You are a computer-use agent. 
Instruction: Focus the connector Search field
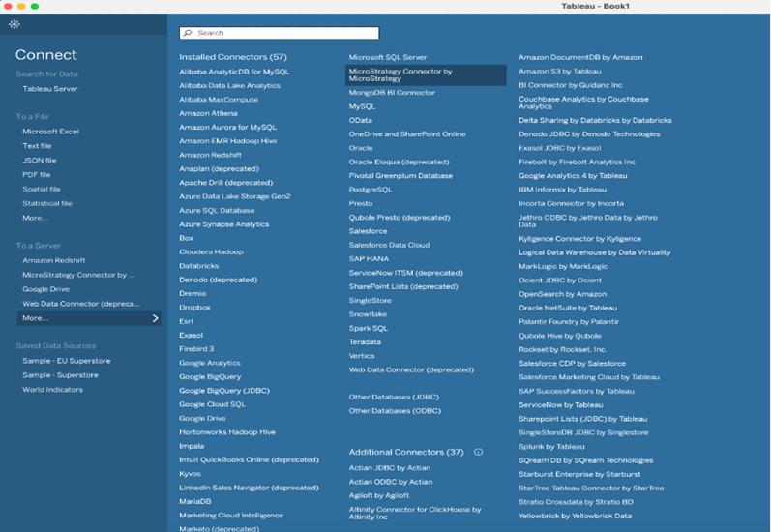281,33
